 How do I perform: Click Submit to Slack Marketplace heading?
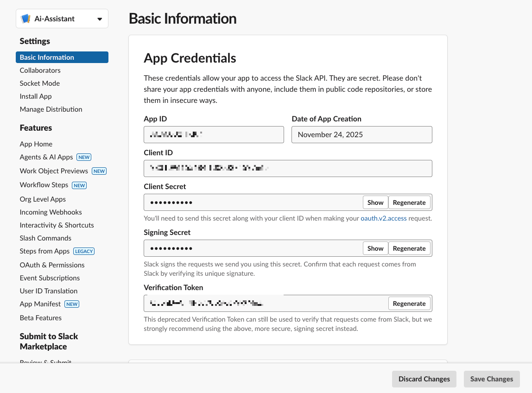click(x=49, y=342)
